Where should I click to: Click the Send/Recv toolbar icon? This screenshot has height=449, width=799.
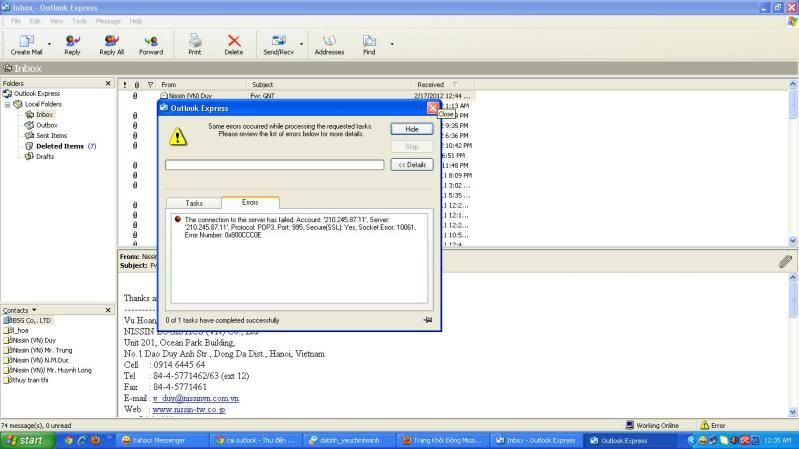(278, 44)
